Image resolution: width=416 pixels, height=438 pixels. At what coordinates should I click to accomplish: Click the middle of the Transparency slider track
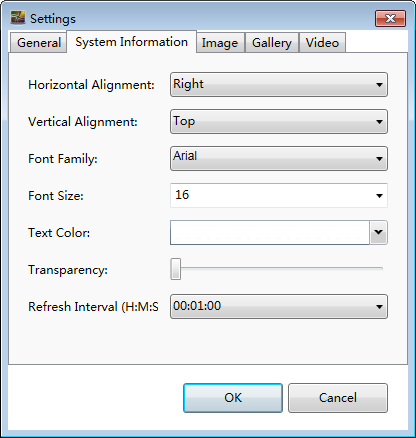[x=279, y=268]
